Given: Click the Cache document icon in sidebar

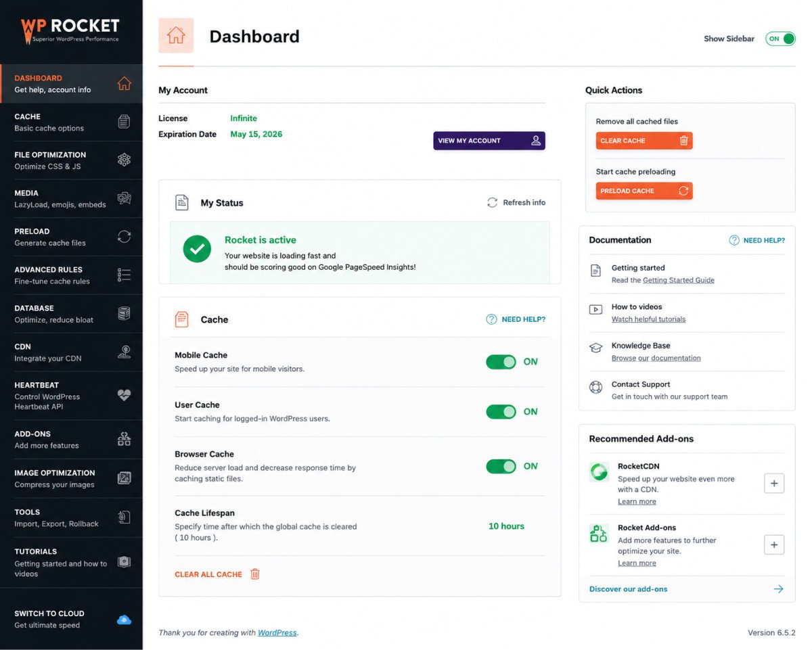Looking at the screenshot, I should point(124,122).
